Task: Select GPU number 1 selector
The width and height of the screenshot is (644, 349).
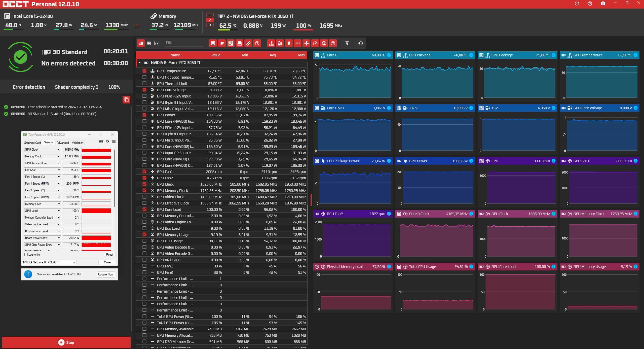Action: pos(210,15)
